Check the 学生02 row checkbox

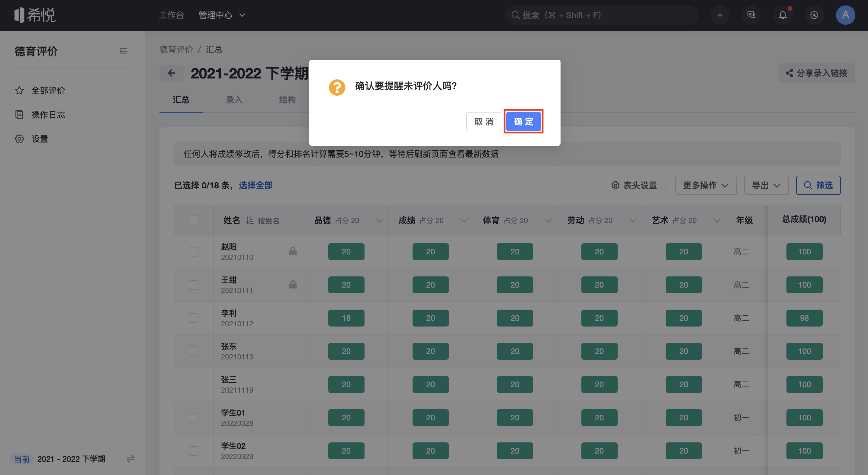[193, 451]
